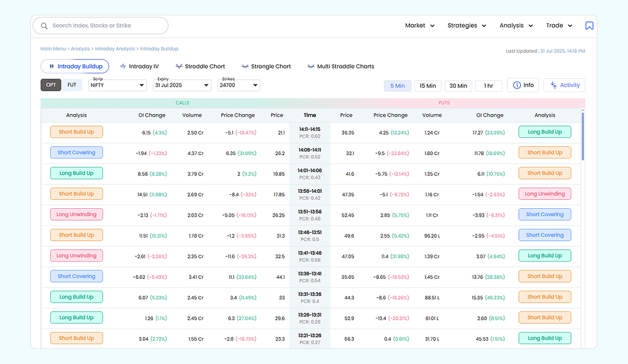The width and height of the screenshot is (628, 364).
Task: Click puts Short Build Up badge at 13:36-13:41
Action: tap(545, 276)
